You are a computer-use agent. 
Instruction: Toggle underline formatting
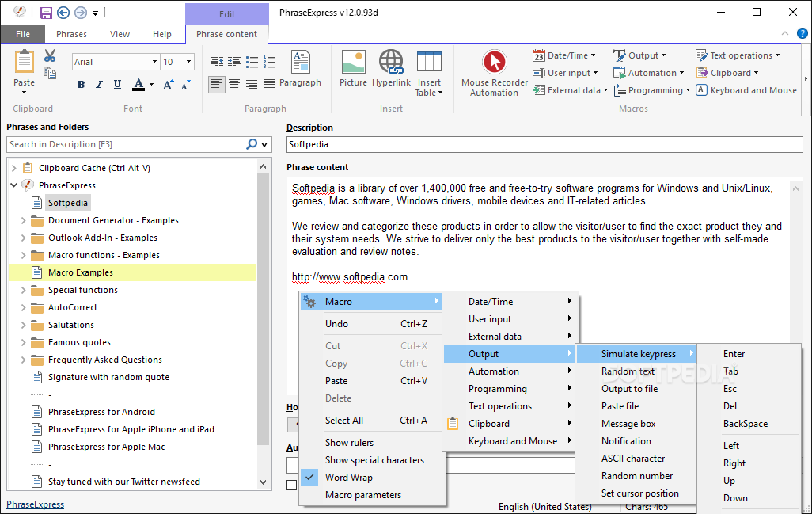[x=118, y=85]
